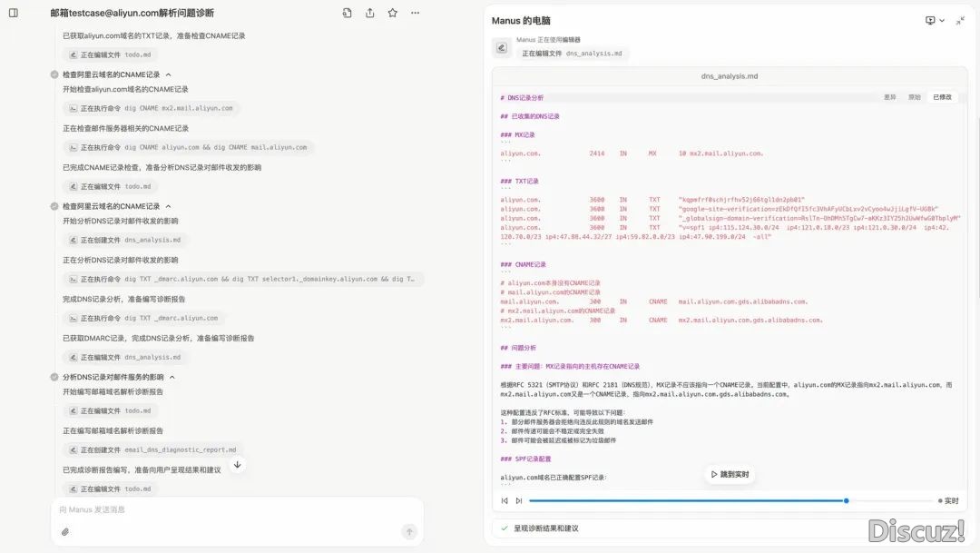Open todo.md chip under 已获取aliyun.com域名的TXT记录
The width and height of the screenshot is (980, 553).
click(x=111, y=55)
